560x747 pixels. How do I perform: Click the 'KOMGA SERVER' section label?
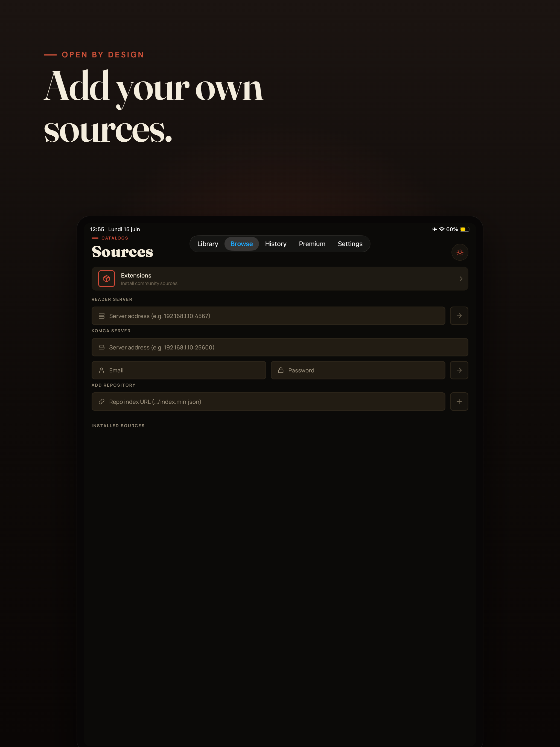click(x=111, y=331)
